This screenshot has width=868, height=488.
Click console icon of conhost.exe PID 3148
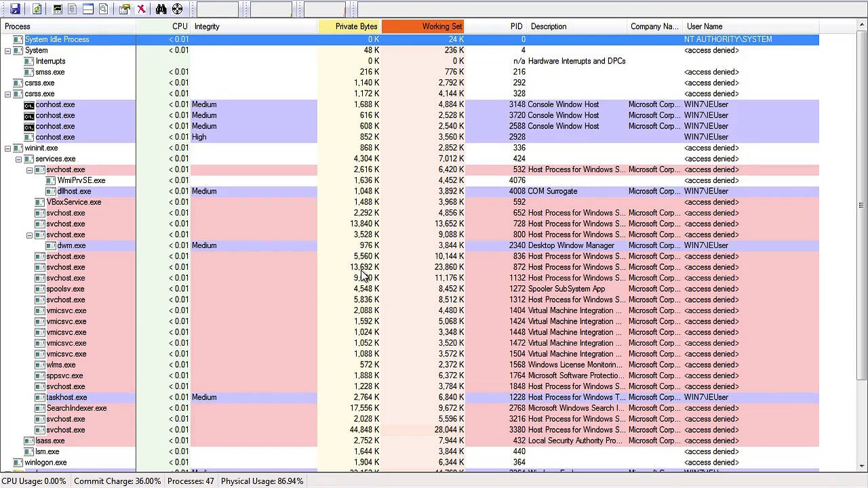(x=29, y=104)
